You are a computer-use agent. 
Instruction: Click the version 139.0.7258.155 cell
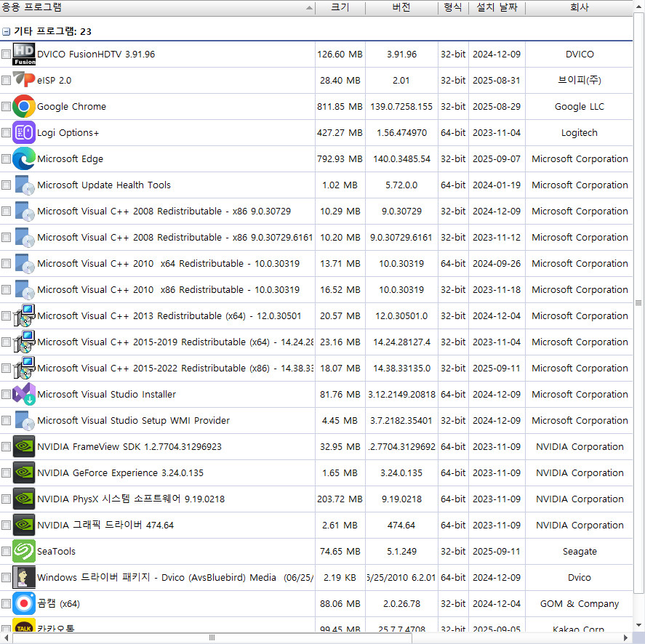click(x=401, y=107)
